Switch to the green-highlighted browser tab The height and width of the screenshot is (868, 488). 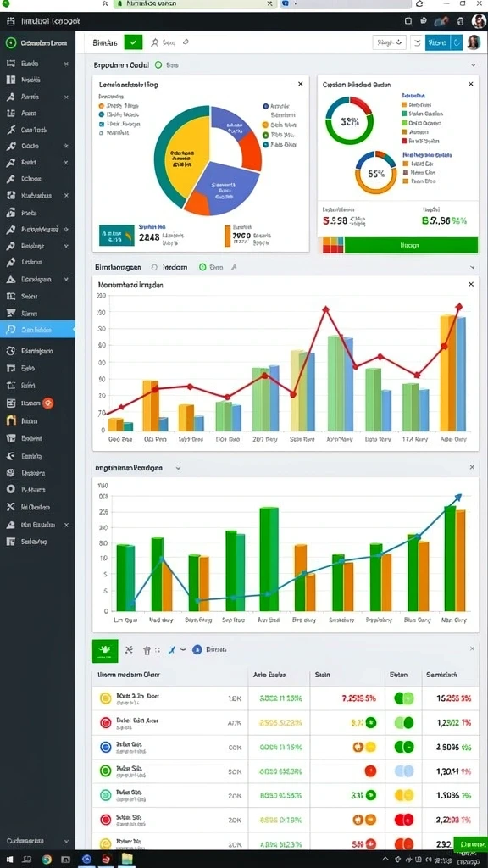(x=194, y=3)
